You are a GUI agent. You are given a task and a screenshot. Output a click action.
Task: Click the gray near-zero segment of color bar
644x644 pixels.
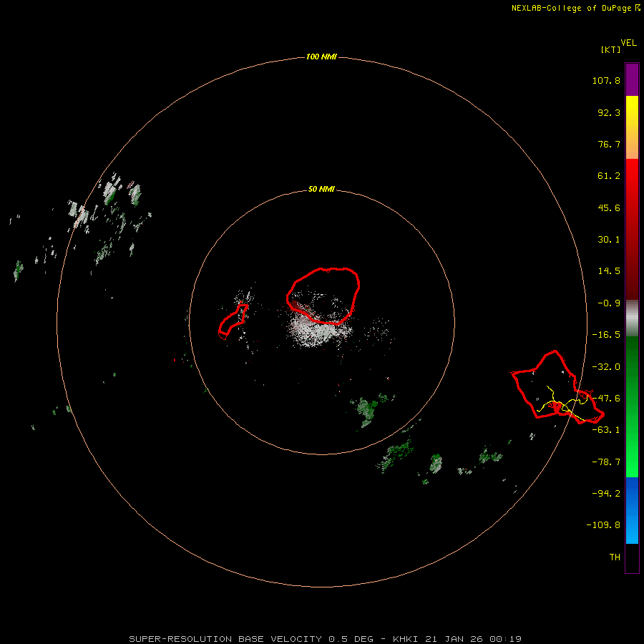[632, 318]
